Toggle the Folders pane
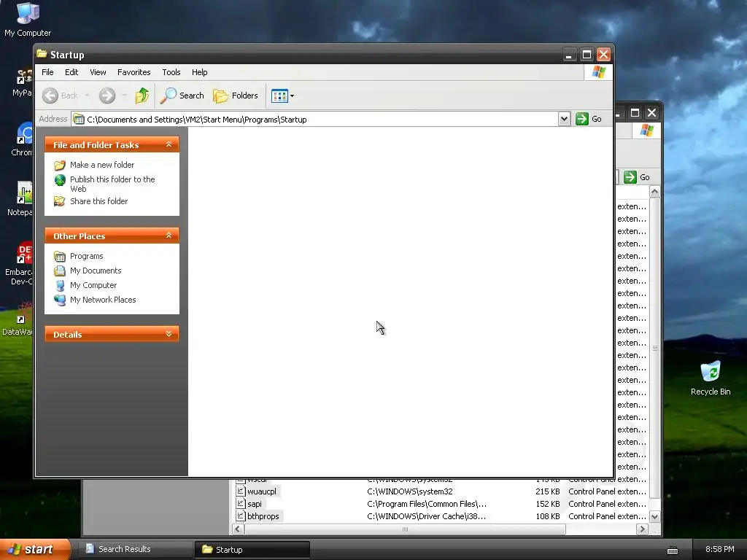 pyautogui.click(x=236, y=96)
